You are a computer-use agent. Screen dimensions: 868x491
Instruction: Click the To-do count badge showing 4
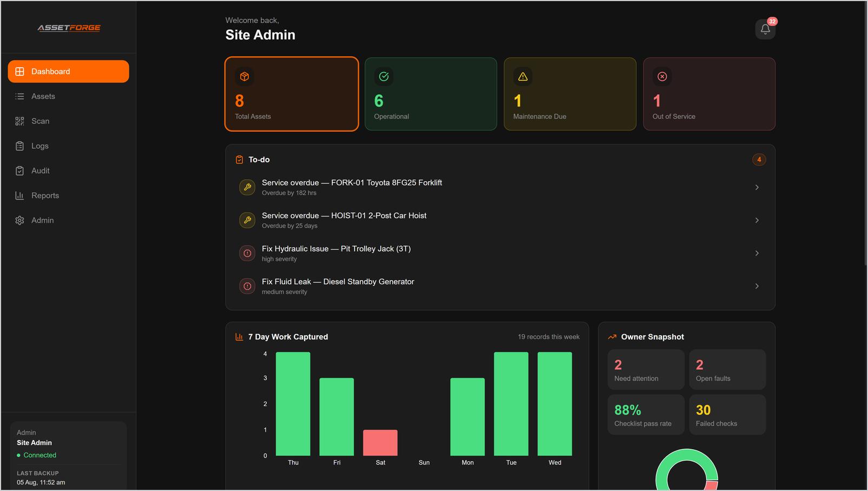coord(759,160)
